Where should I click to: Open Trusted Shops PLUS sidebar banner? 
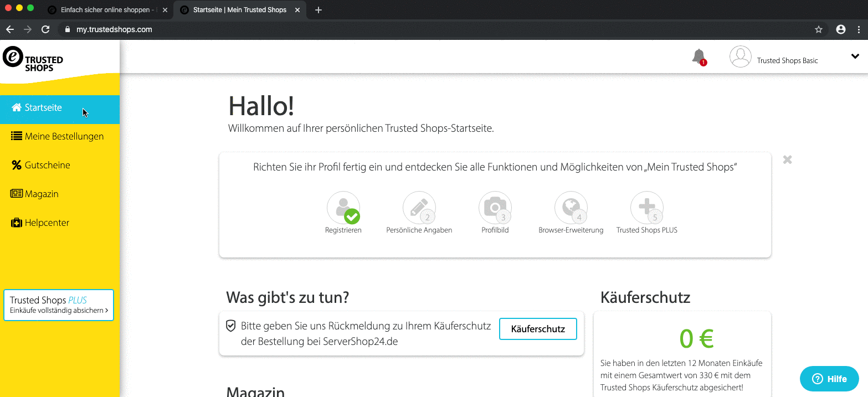coord(59,305)
